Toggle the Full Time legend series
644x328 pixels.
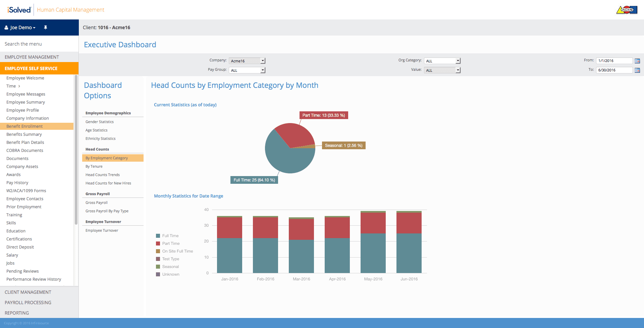pos(167,236)
